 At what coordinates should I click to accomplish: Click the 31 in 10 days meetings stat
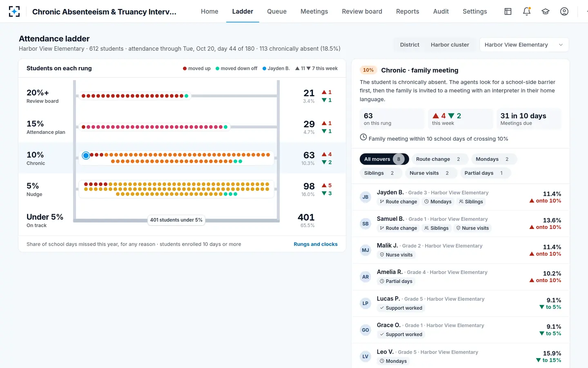click(528, 119)
